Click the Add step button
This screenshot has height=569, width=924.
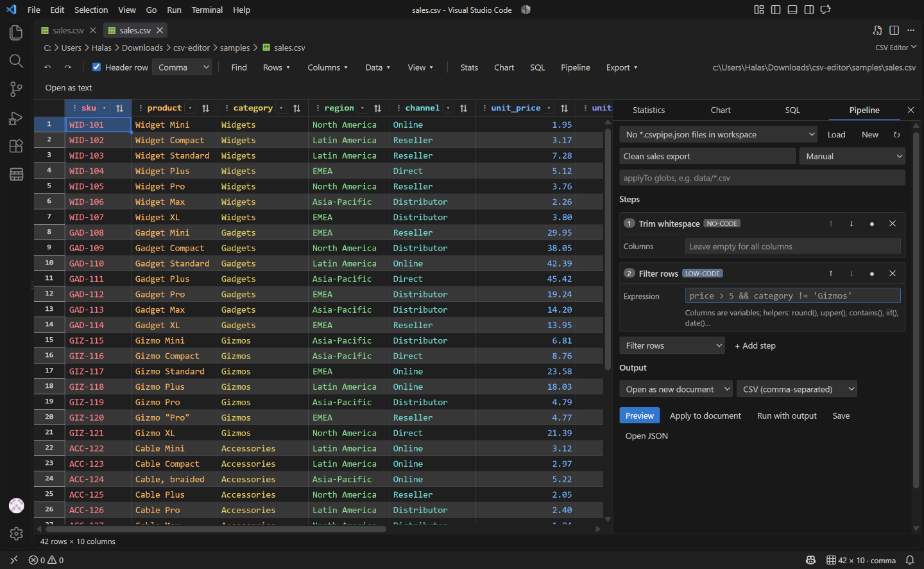(755, 346)
